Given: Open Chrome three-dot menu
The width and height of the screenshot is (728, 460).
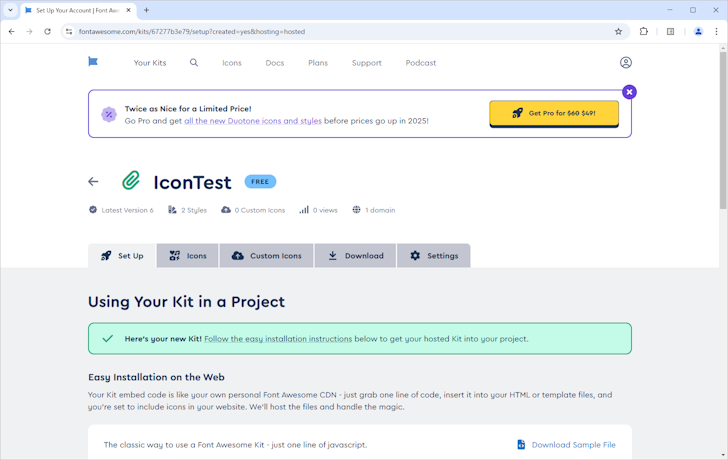Looking at the screenshot, I should click(716, 31).
